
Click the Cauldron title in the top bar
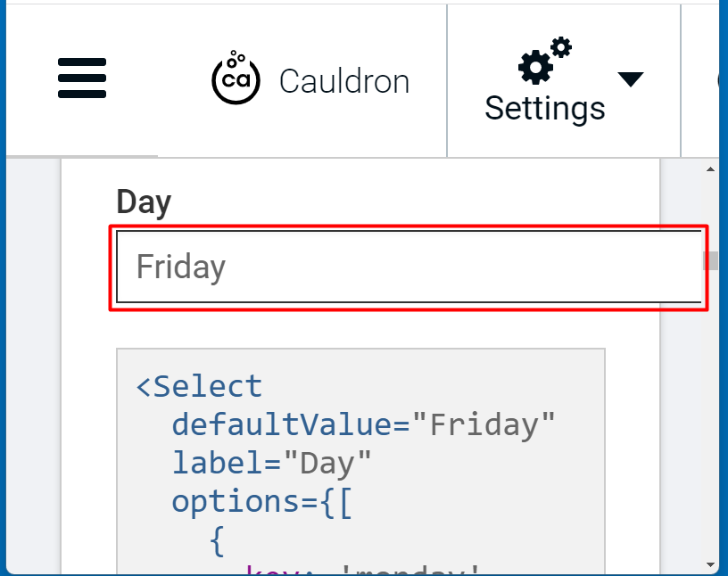(344, 80)
